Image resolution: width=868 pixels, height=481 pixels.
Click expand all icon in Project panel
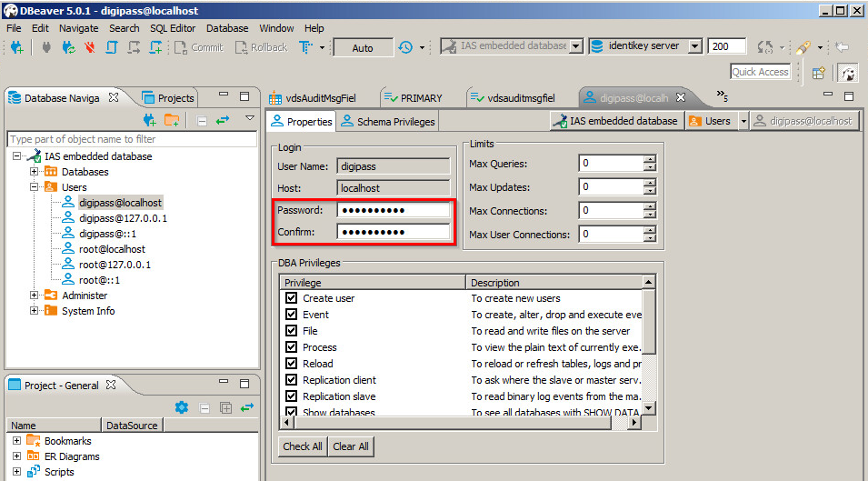[225, 408]
